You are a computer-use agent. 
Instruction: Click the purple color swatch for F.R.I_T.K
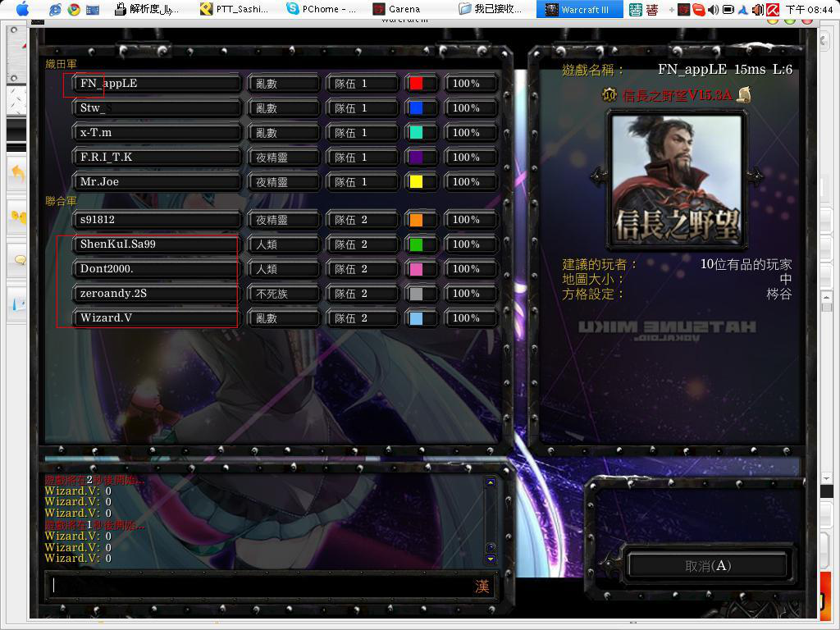click(x=416, y=157)
